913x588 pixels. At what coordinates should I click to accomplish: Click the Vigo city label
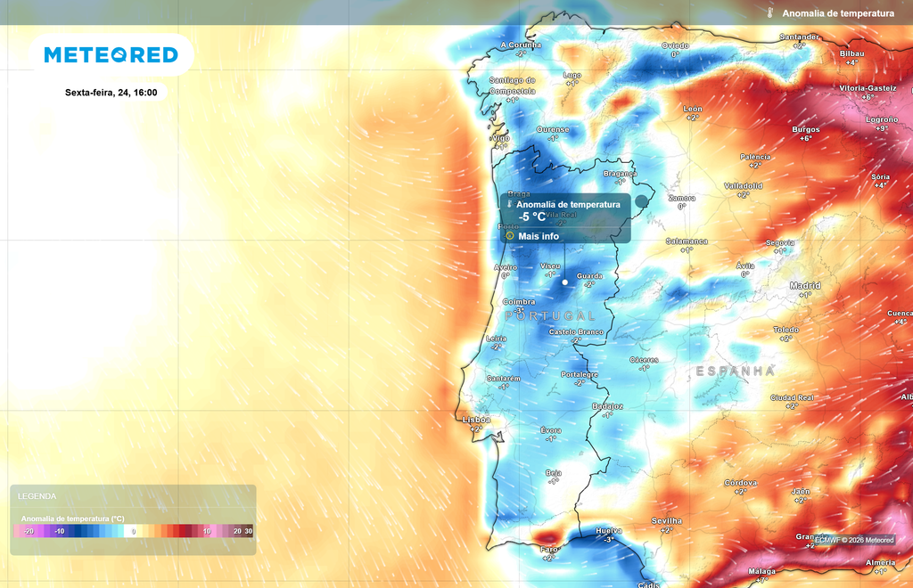501,138
